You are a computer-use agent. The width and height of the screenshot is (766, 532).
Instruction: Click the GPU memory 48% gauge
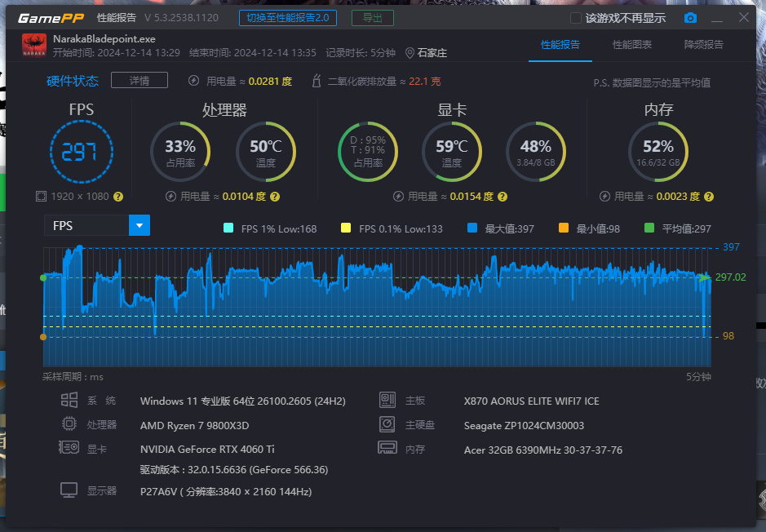click(x=536, y=152)
